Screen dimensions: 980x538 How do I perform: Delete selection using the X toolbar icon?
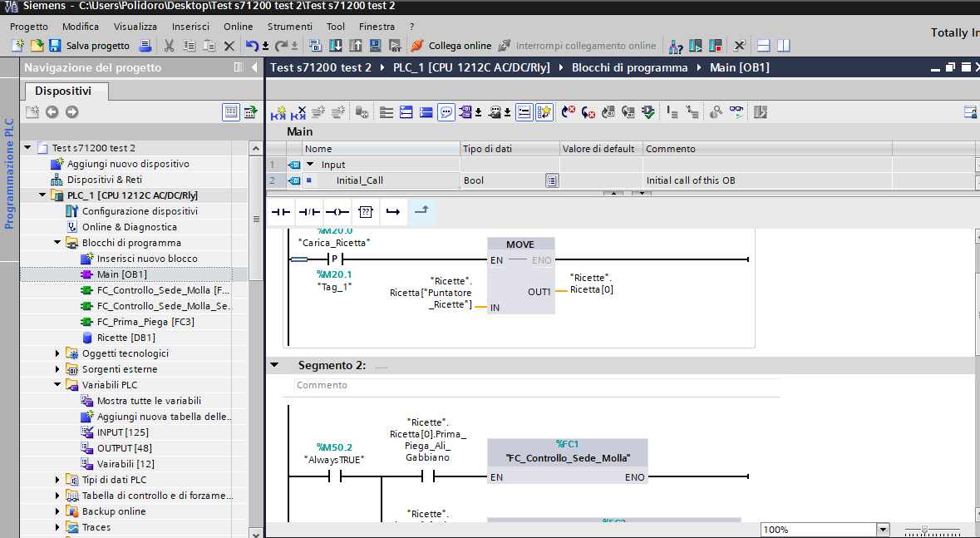pyautogui.click(x=229, y=45)
